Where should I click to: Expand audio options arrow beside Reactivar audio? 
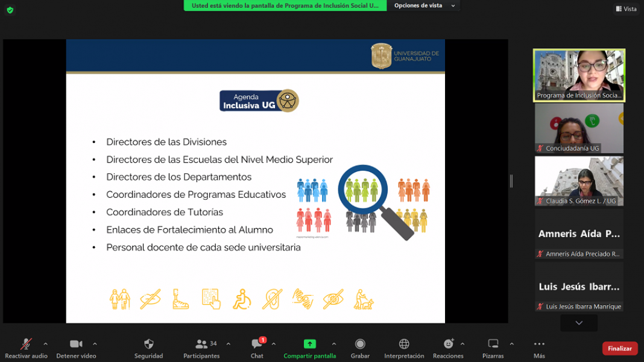45,344
